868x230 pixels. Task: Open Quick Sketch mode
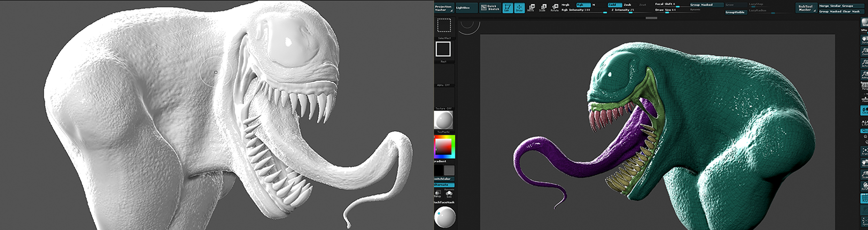[x=490, y=8]
